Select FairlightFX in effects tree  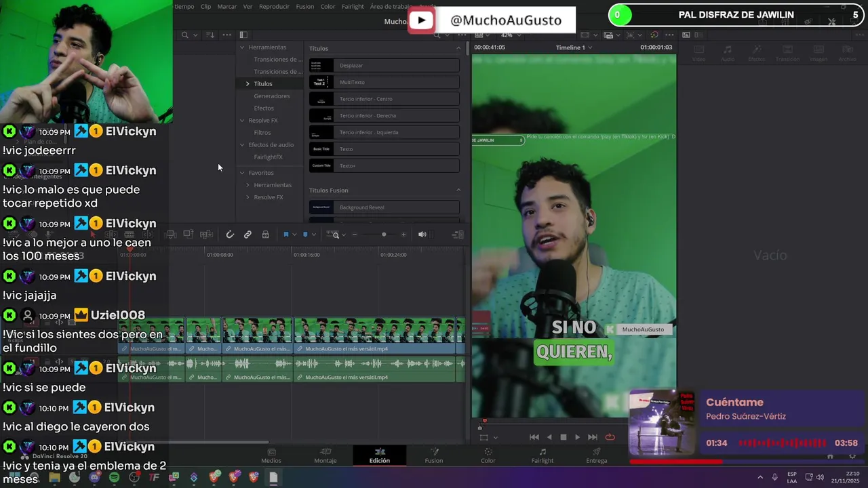pos(268,157)
